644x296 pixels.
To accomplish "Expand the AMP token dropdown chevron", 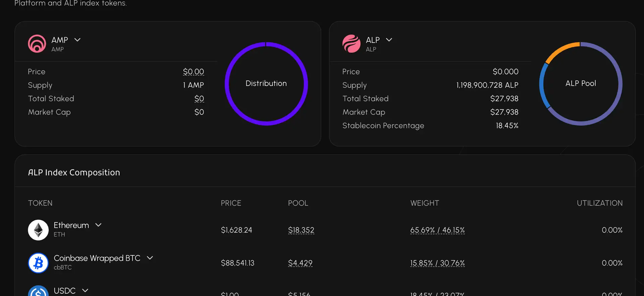I will [x=77, y=40].
